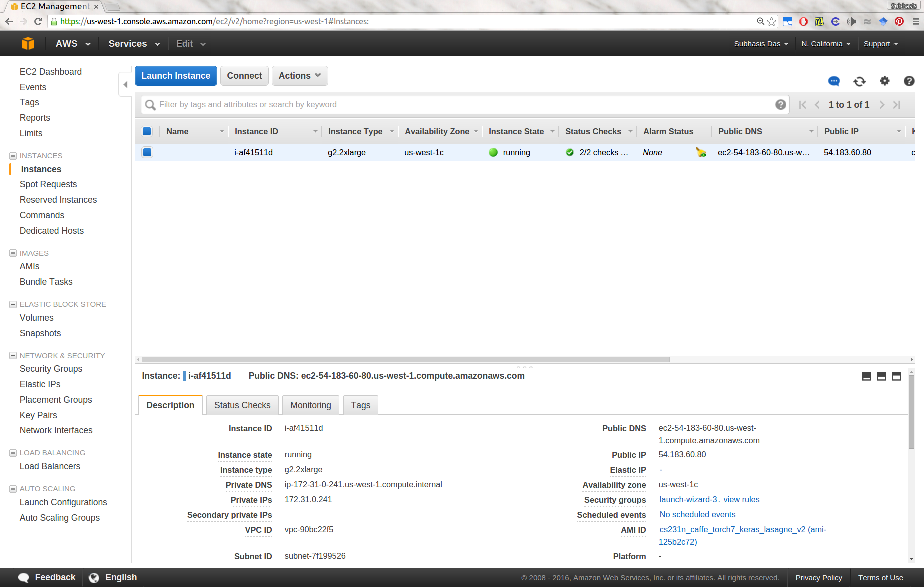Open the feedback chat bubble icon
Viewport: 924px width, 587px height.
tap(834, 81)
